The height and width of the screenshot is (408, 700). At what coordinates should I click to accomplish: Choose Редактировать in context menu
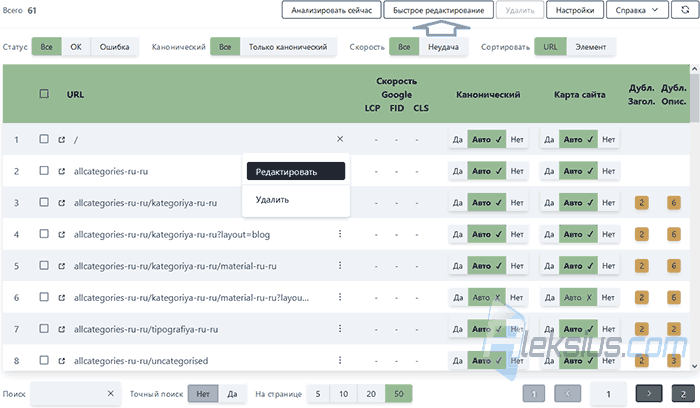pyautogui.click(x=296, y=171)
